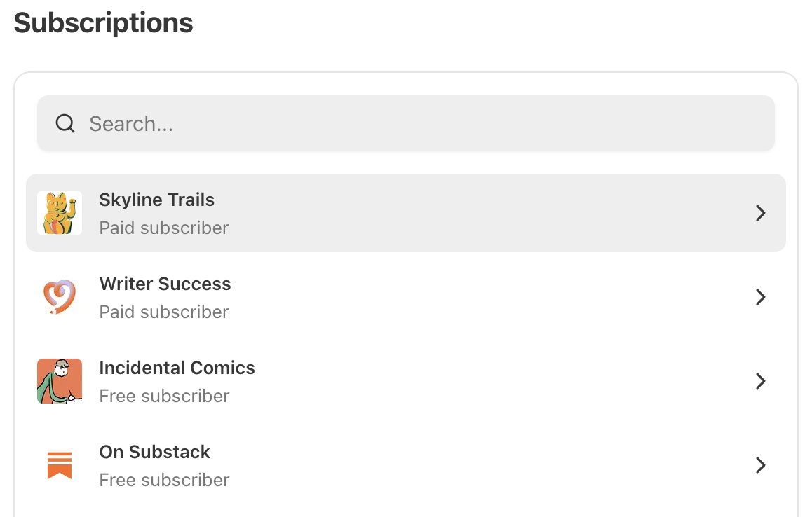
Task: Click the On Substack orange bookmark logo
Action: tap(60, 465)
